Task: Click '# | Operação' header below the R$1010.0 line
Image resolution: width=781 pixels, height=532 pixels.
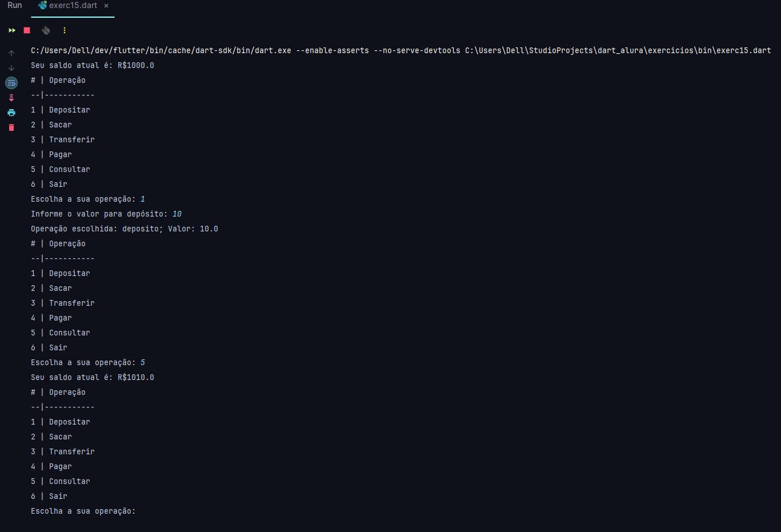Action: pos(58,392)
